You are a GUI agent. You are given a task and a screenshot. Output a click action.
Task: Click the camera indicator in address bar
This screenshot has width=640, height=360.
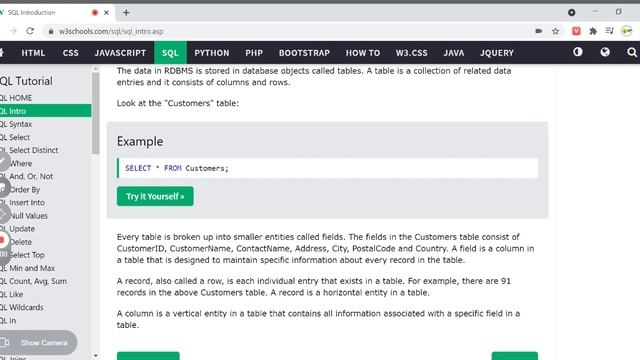pyautogui.click(x=539, y=31)
